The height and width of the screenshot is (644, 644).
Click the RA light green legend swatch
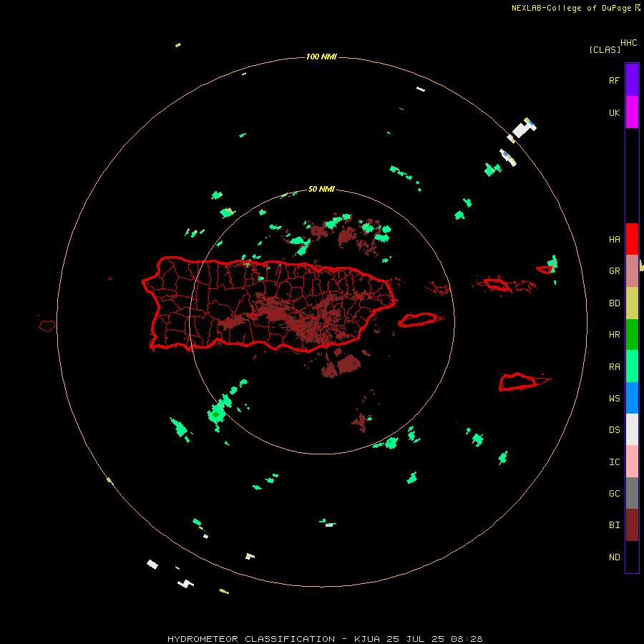pos(632,366)
